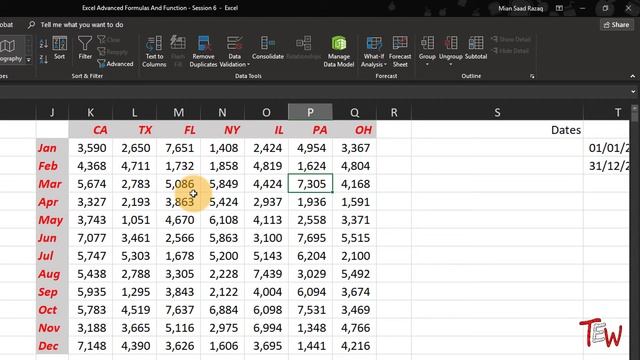
Task: Open the Consolidate tool
Action: pos(268,48)
